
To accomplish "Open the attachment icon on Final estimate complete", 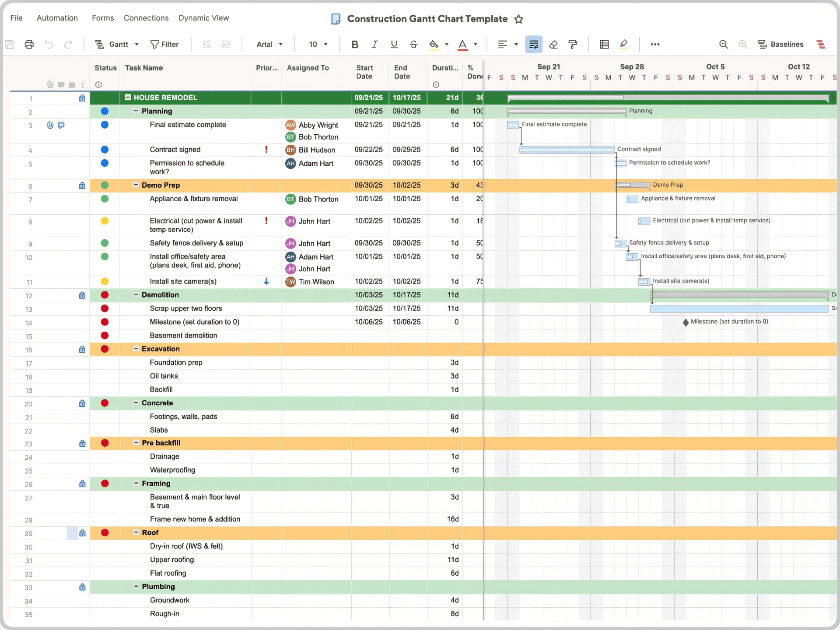I will click(x=49, y=126).
